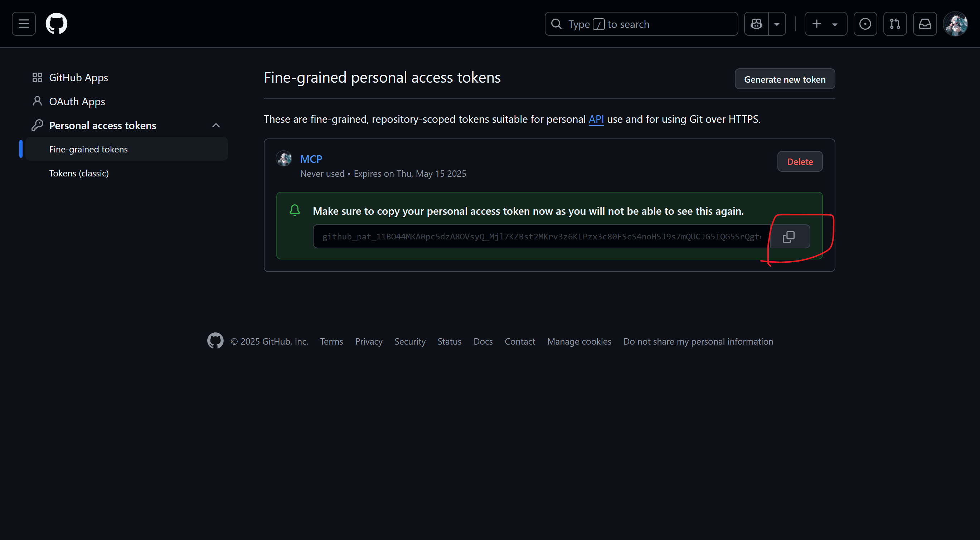The width and height of the screenshot is (980, 540).
Task: Open the Create new plus dropdown
Action: pos(825,24)
